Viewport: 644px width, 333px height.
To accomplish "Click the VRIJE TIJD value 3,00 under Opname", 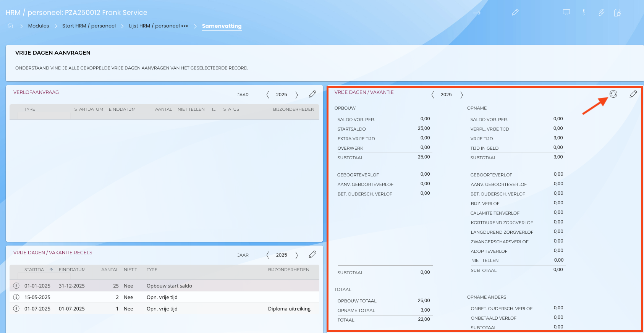I will (x=558, y=138).
